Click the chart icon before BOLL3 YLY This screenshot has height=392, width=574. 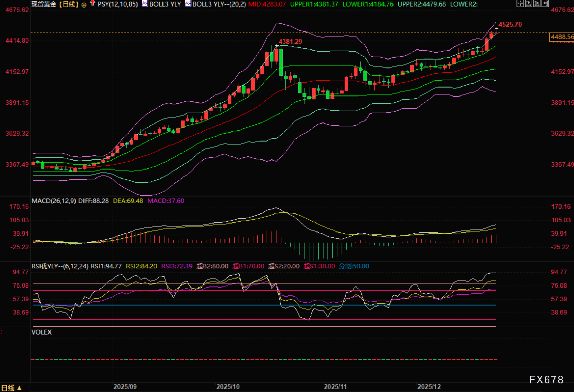(145, 4)
